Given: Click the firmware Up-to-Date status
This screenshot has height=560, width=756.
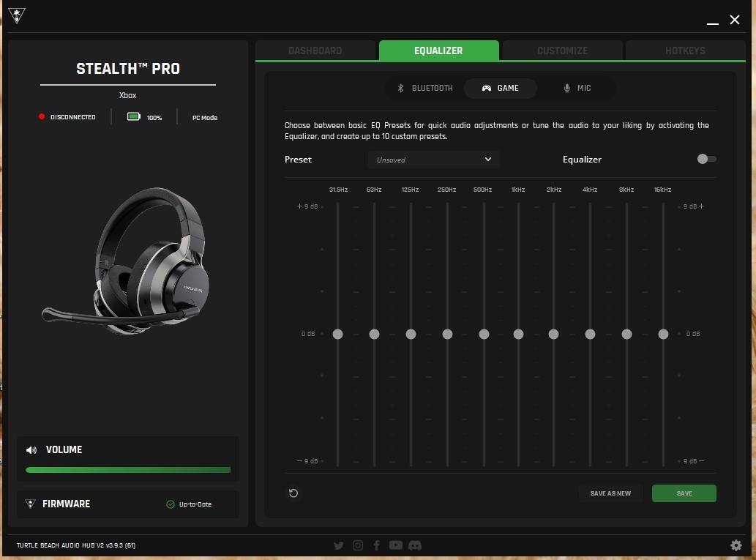Looking at the screenshot, I should pos(189,504).
